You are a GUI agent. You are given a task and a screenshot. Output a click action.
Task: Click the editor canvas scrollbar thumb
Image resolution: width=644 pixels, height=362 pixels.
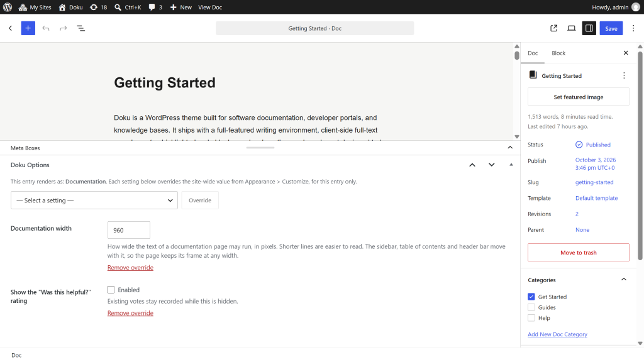[517, 55]
